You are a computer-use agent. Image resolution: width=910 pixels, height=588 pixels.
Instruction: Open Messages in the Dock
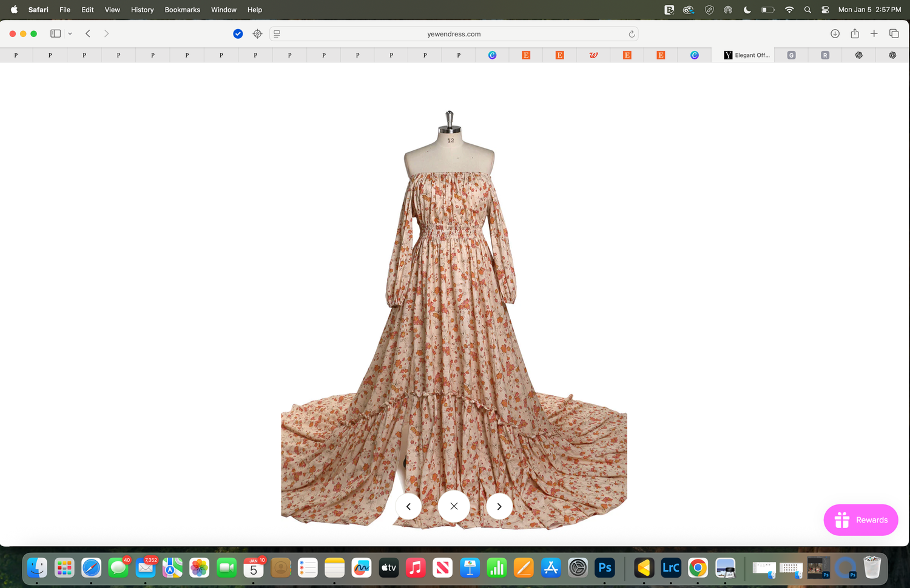(118, 568)
